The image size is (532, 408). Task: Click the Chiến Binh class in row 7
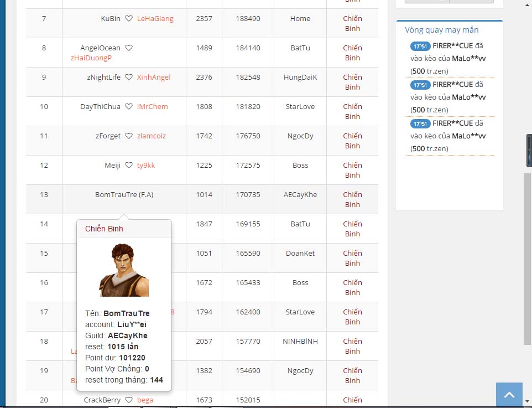(352, 24)
